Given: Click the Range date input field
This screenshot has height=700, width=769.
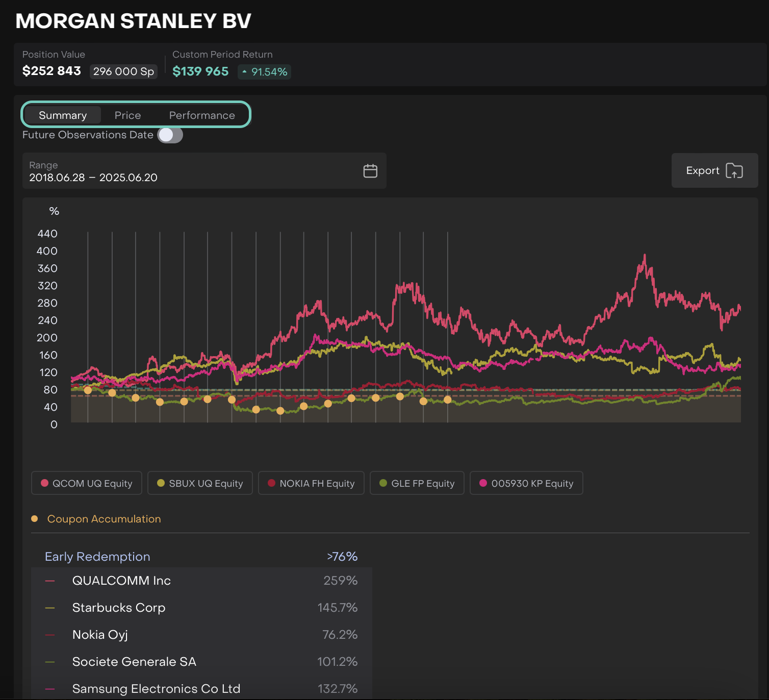Looking at the screenshot, I should pyautogui.click(x=194, y=171).
